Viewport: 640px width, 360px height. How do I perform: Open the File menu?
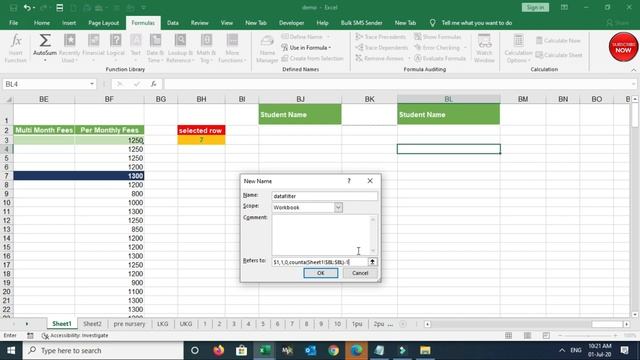tap(13, 23)
